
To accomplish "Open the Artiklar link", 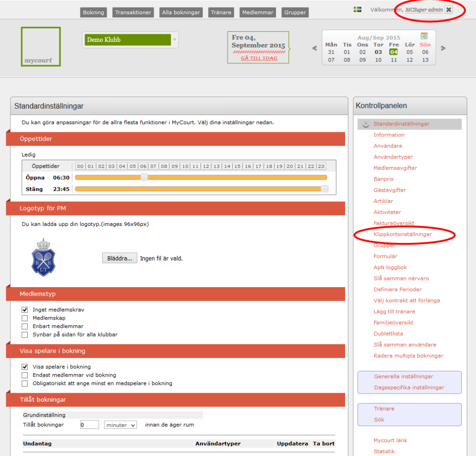I will (383, 201).
